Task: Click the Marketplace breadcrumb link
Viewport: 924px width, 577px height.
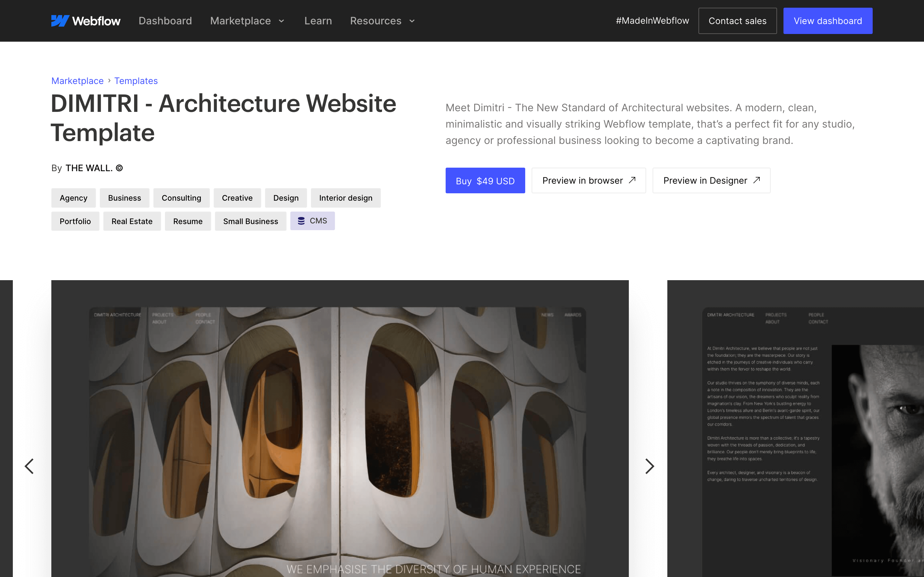Action: [x=77, y=81]
